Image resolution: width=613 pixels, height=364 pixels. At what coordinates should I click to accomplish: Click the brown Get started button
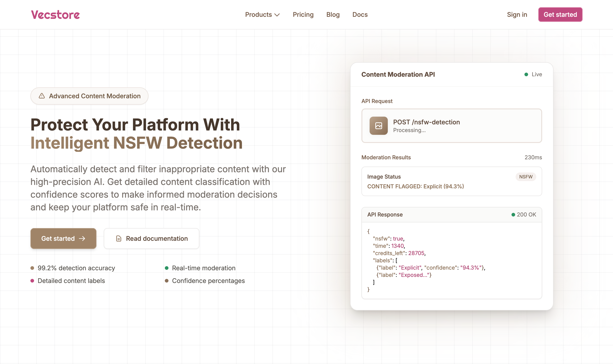63,239
